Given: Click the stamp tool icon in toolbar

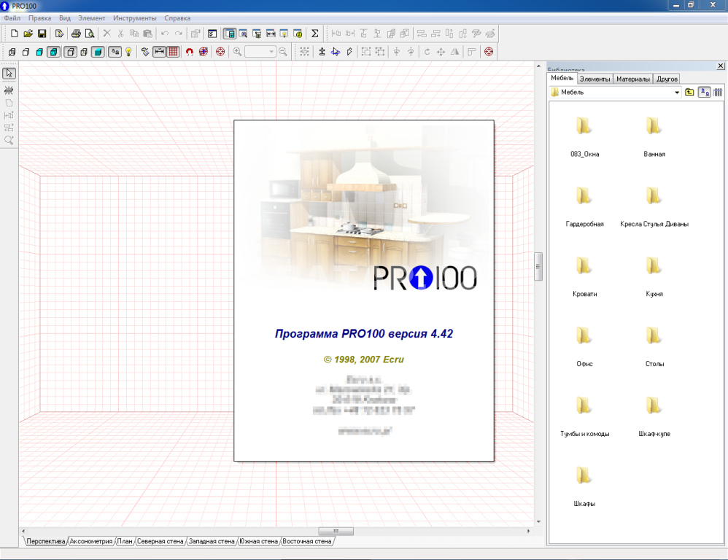Looking at the screenshot, I should pyautogui.click(x=322, y=52).
